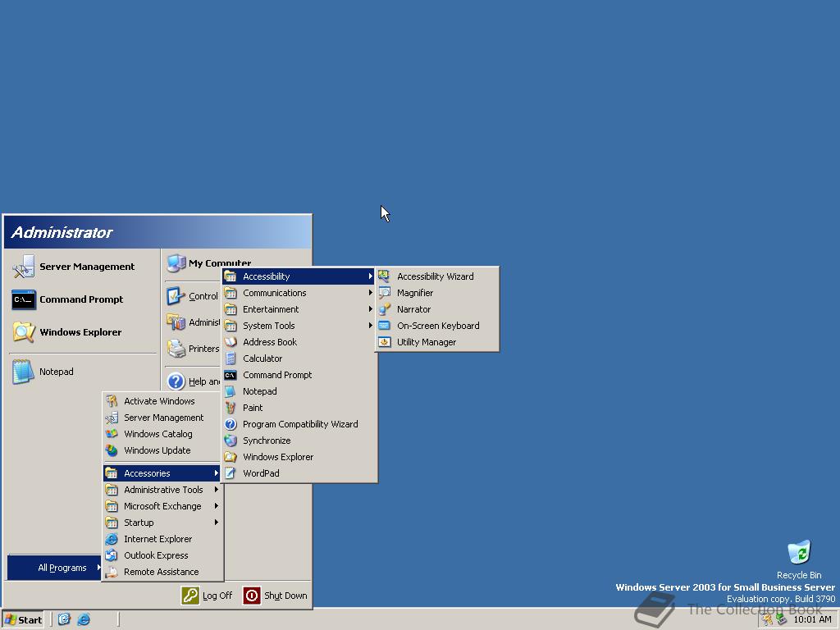
Task: Open Utility Manager entry
Action: coord(437,342)
